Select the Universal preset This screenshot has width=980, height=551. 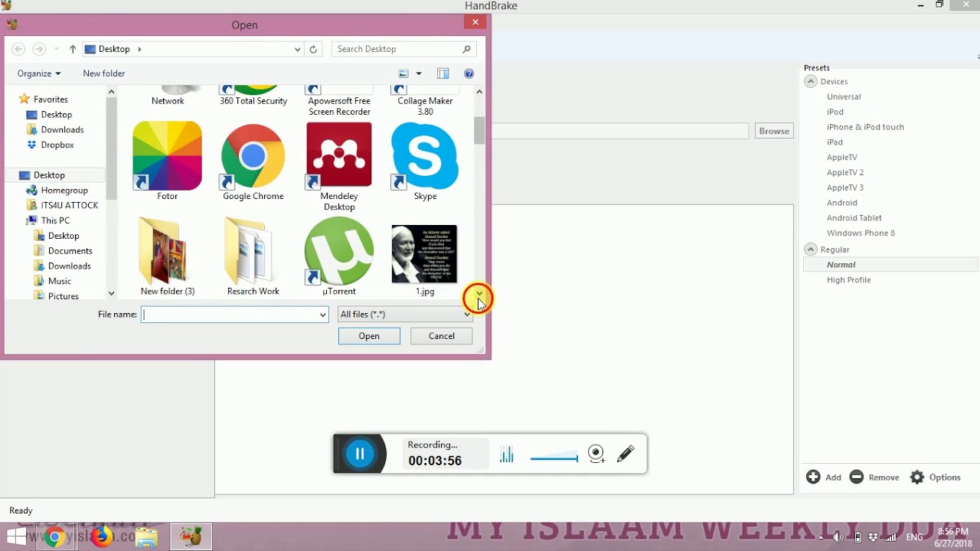click(844, 96)
